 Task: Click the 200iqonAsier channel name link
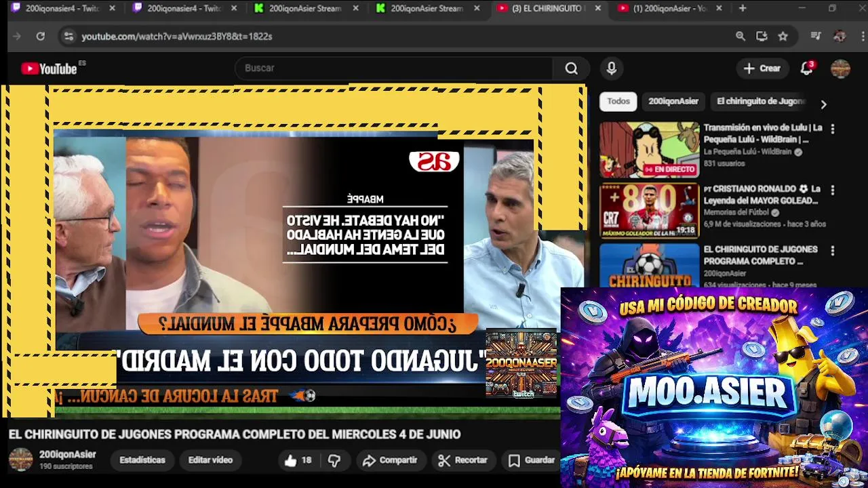(67, 455)
